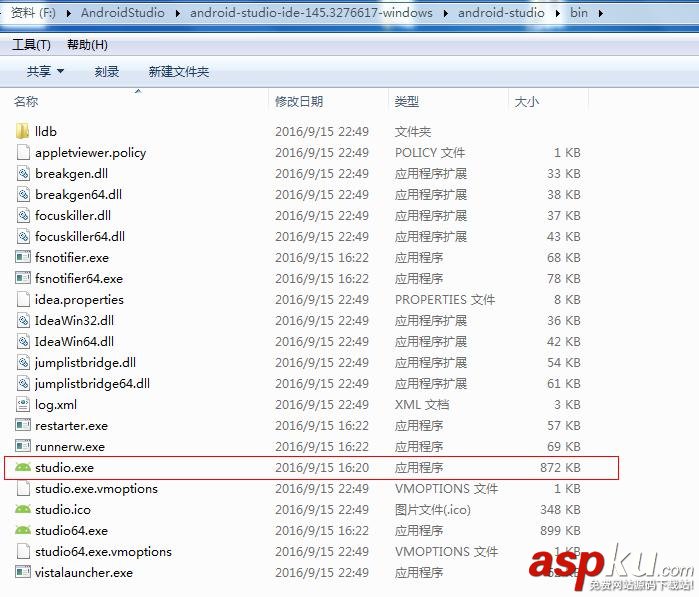
Task: Go to android-studio-ide-145.3276617-windows breadcrumb
Action: point(311,12)
